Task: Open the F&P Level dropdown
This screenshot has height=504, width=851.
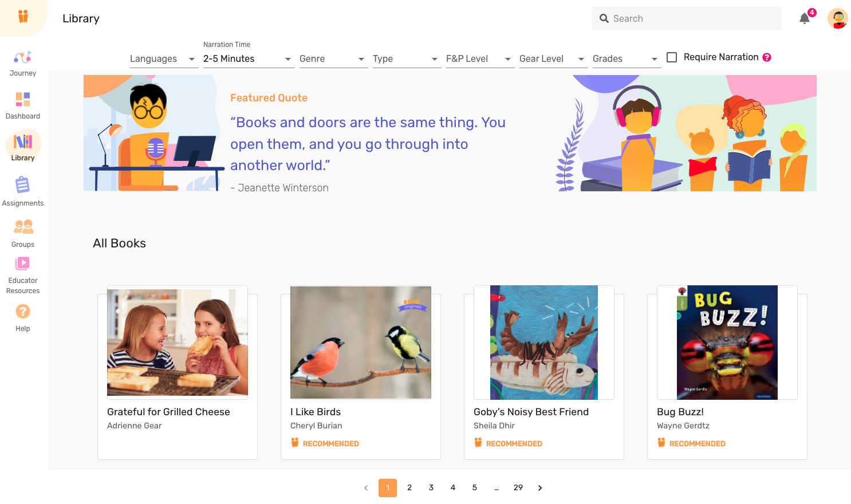Action: point(480,58)
